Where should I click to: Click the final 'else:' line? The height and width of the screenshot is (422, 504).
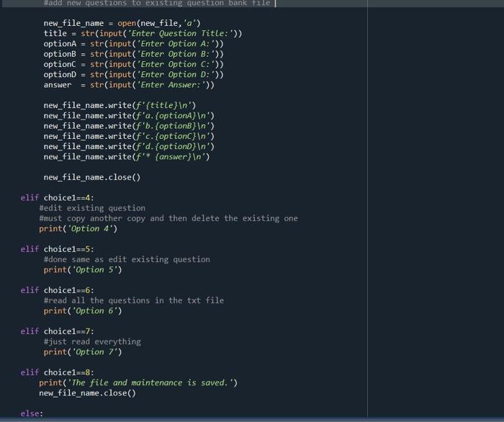tap(32, 413)
